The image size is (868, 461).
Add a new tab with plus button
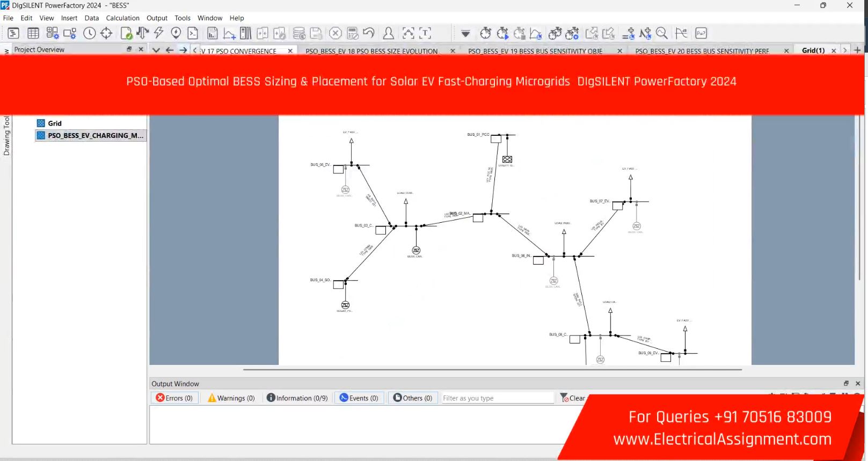[857, 50]
